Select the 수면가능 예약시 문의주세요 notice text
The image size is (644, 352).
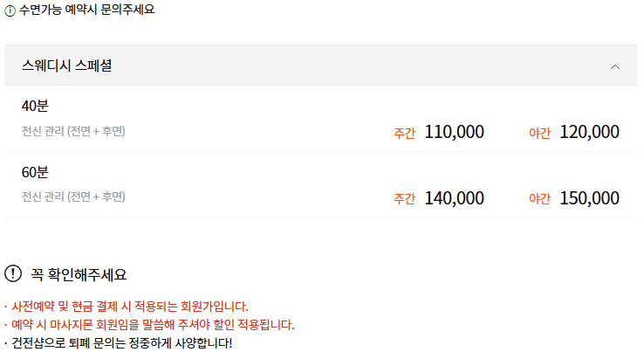(86, 10)
